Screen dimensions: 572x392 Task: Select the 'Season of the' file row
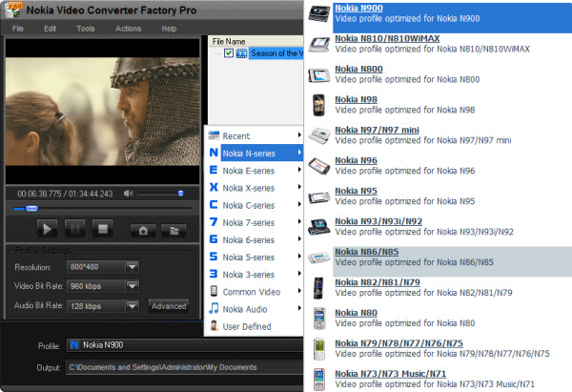click(276, 53)
